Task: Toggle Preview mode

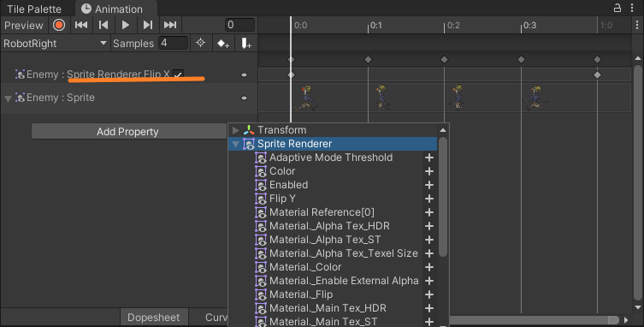Action: click(x=24, y=25)
